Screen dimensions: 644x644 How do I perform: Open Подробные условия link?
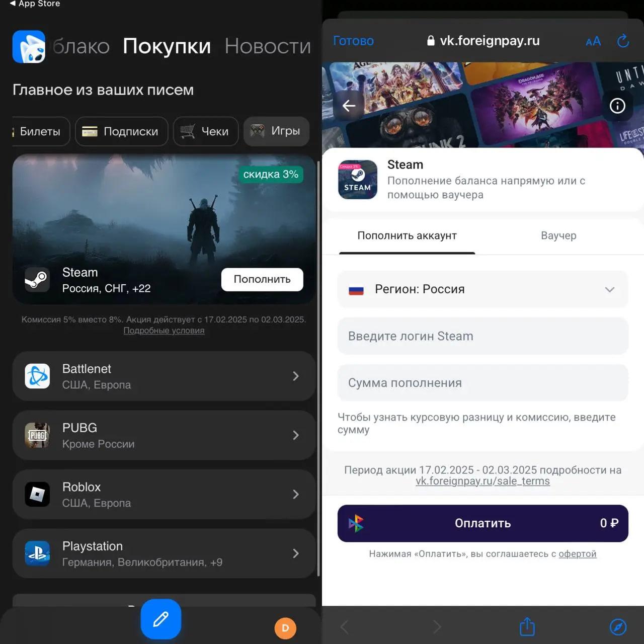[164, 331]
